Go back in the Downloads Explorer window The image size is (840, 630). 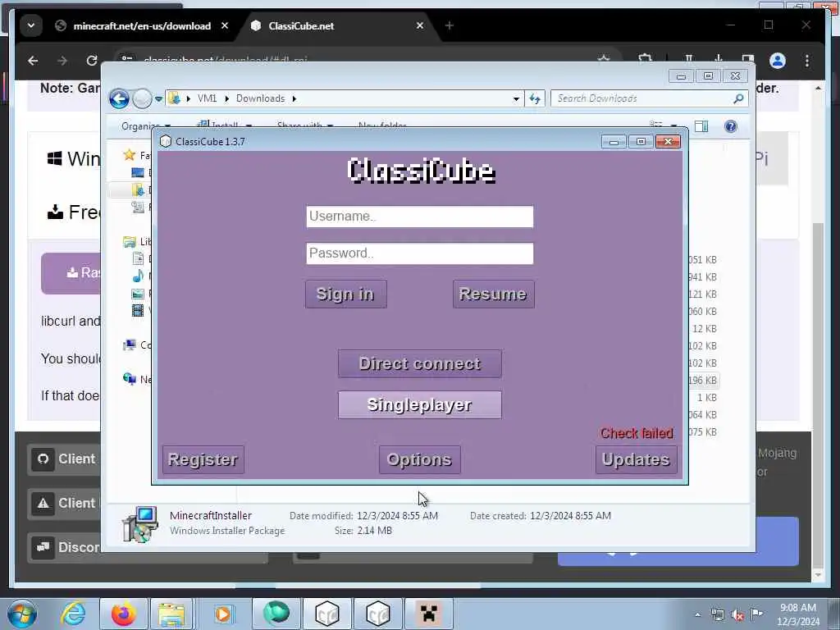coord(119,98)
